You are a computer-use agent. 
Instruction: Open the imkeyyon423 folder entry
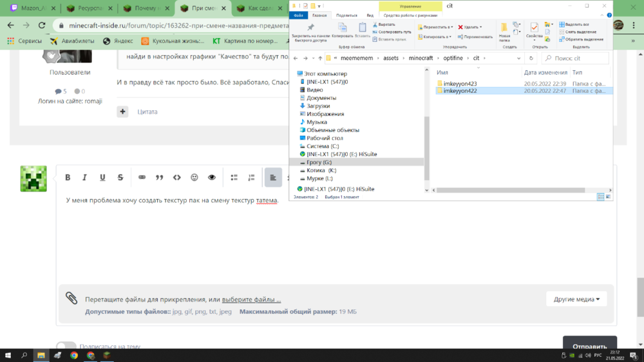[460, 84]
